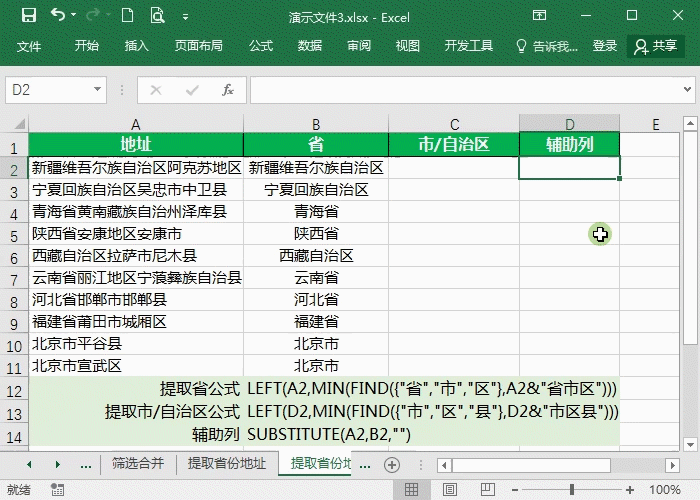700x500 pixels.
Task: Switch to the 公式 ribbon tab
Action: pyautogui.click(x=261, y=46)
